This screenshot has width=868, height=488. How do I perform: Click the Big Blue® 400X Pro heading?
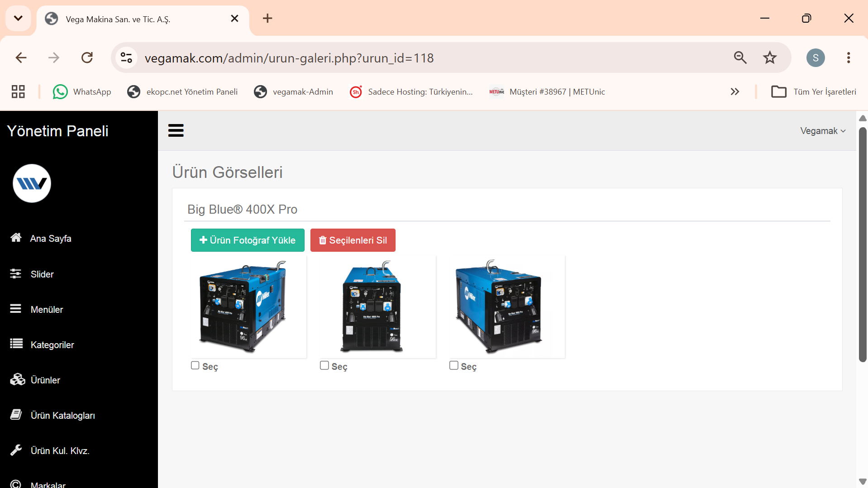point(242,209)
